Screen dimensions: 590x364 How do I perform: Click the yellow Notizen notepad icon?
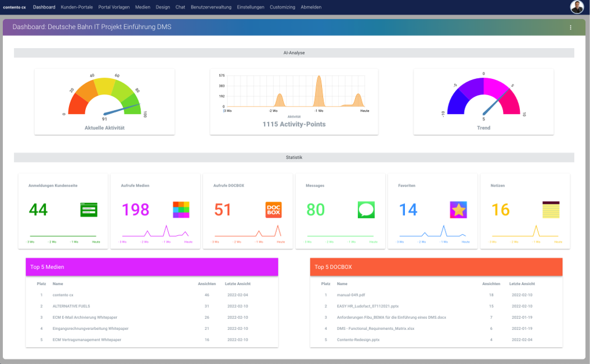pyautogui.click(x=551, y=209)
